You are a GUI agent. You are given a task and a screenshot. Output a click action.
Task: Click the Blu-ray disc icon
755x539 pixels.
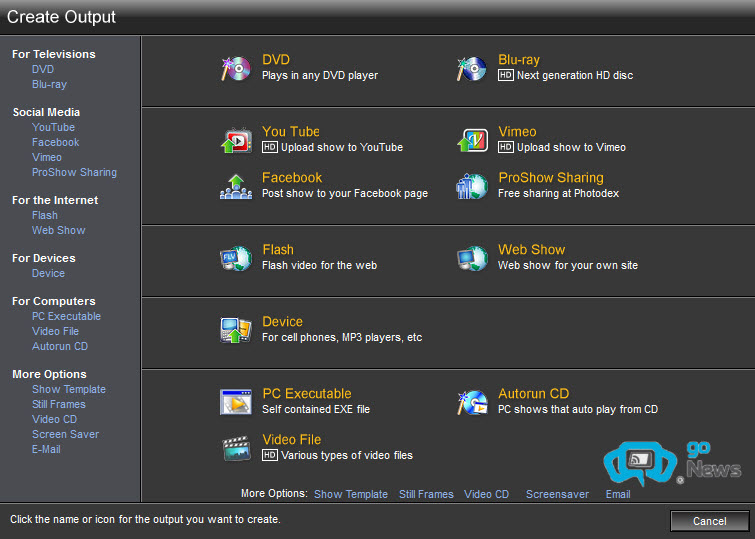coord(472,68)
